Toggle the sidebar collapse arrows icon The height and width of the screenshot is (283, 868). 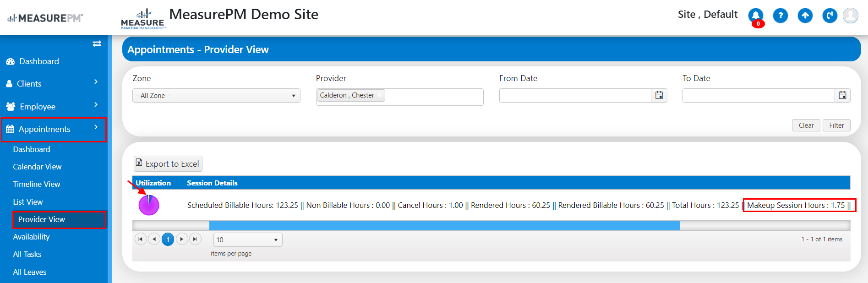click(x=97, y=44)
